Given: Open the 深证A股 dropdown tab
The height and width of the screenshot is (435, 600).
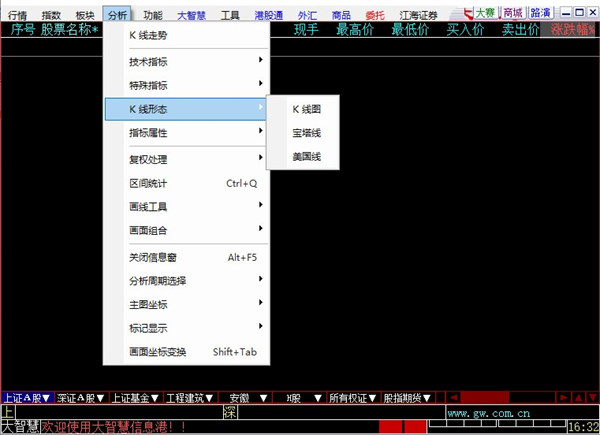Looking at the screenshot, I should pos(81,398).
